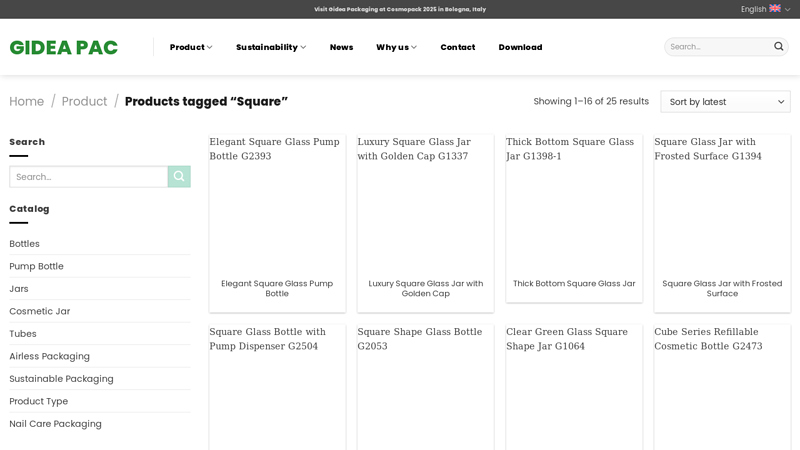The image size is (800, 450).
Task: Open the Sustainable Packaging catalog category
Action: point(61,379)
